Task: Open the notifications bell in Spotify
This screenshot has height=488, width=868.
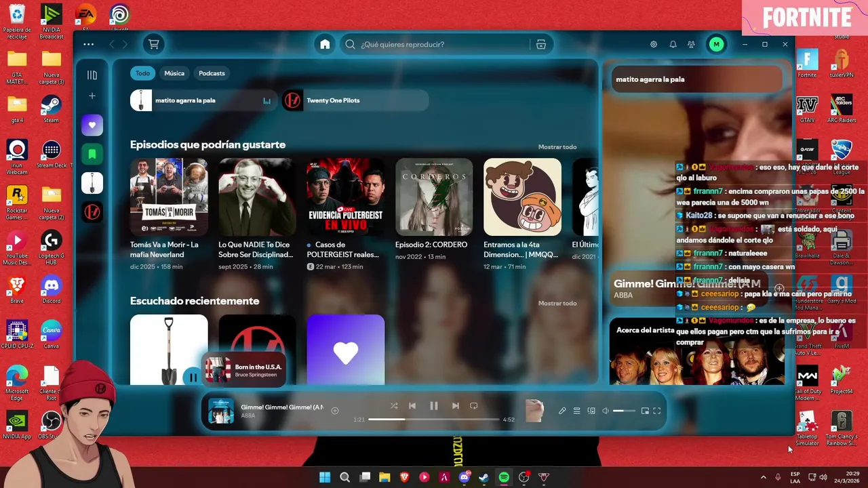Action: (673, 44)
